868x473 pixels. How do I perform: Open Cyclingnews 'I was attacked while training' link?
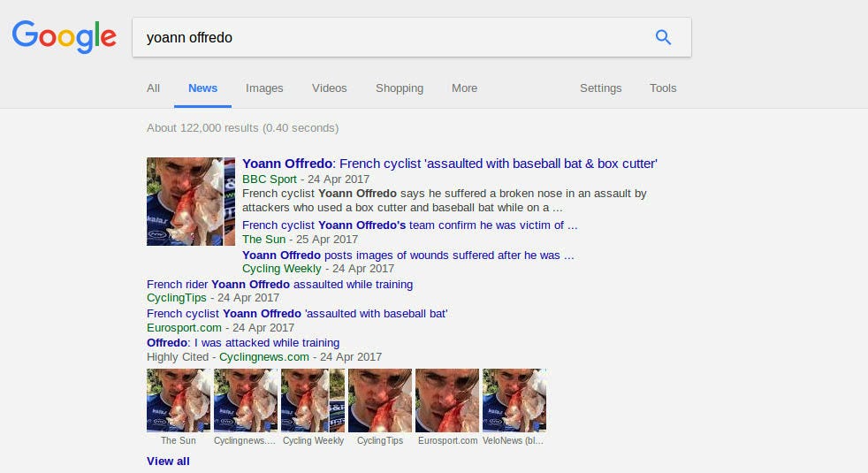click(x=243, y=343)
